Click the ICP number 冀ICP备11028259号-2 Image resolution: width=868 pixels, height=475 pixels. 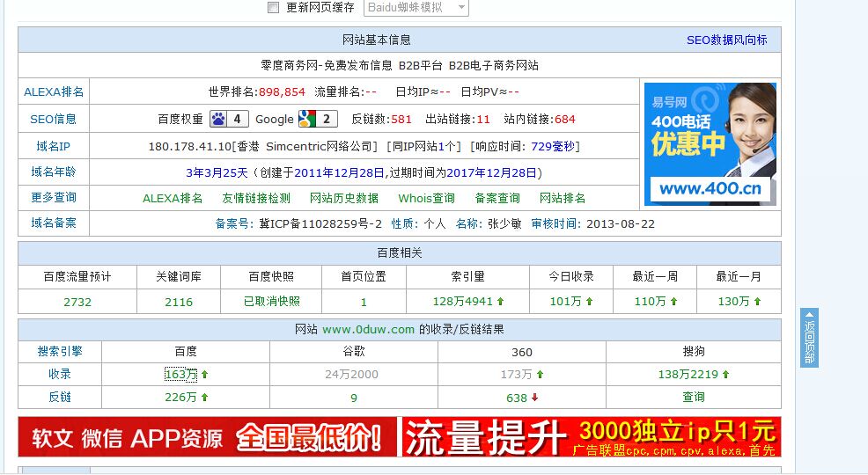click(x=320, y=224)
